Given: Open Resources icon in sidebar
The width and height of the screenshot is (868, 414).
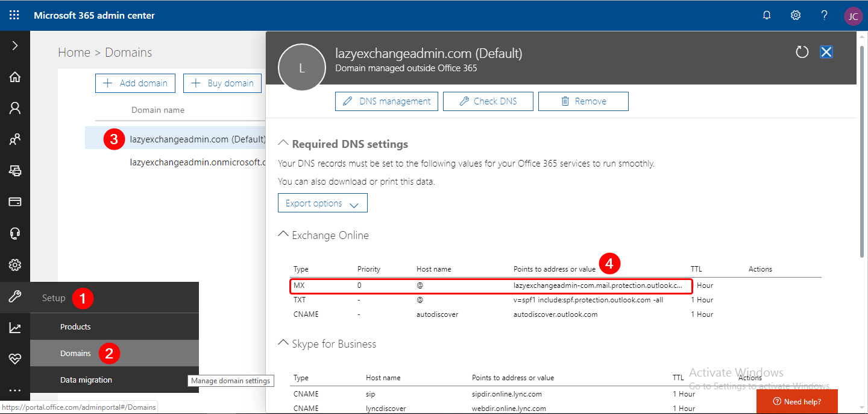Looking at the screenshot, I should tap(15, 171).
